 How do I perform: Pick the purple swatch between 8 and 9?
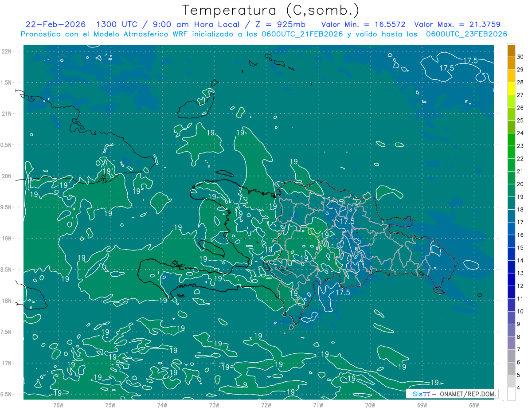(511, 330)
